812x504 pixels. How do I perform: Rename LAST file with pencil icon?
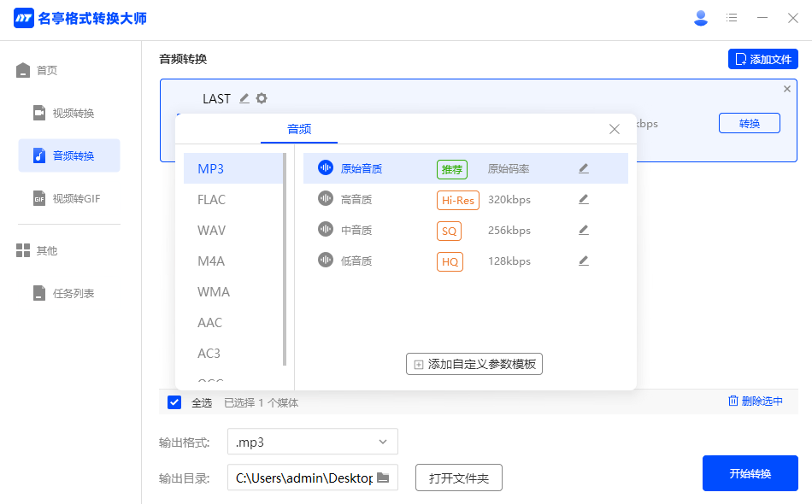point(244,98)
